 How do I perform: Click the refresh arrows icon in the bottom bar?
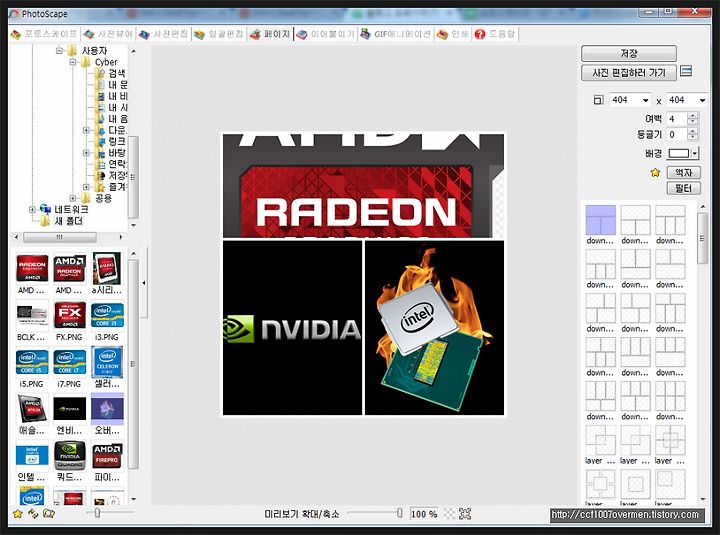click(x=33, y=513)
